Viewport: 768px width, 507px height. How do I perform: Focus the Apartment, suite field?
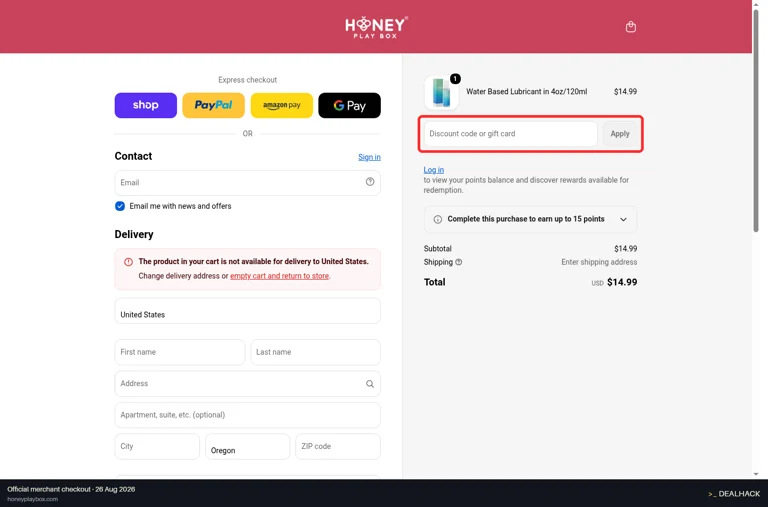(x=247, y=415)
